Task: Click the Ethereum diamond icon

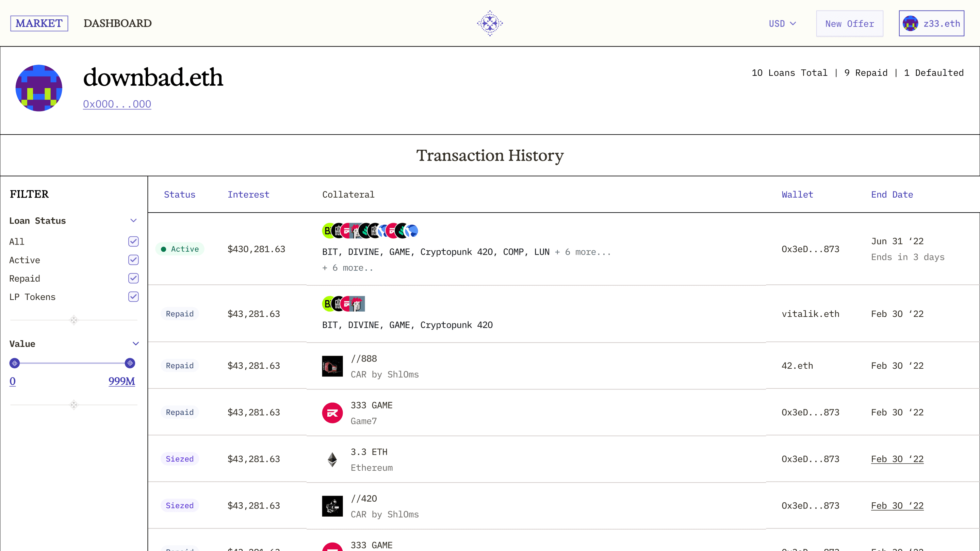Action: pos(332,460)
